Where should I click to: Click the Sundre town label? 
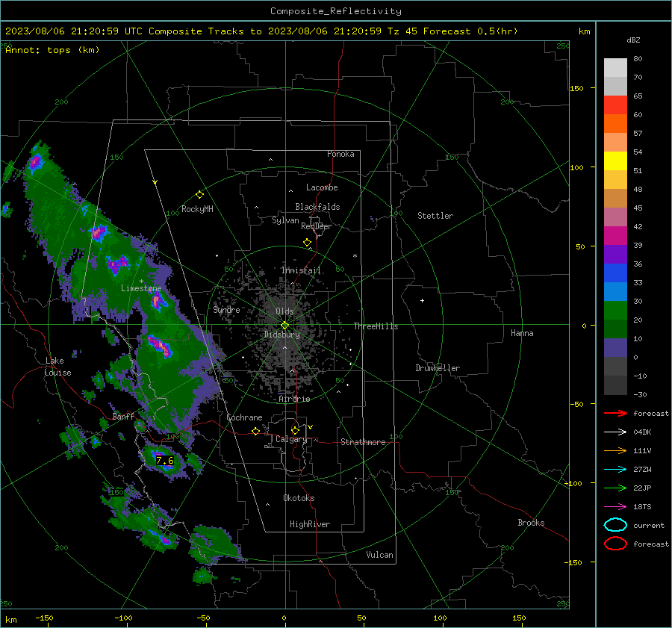click(226, 309)
